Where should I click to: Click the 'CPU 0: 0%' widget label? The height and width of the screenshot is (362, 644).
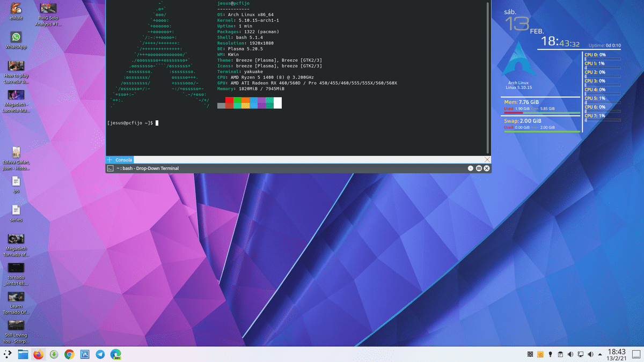point(595,55)
